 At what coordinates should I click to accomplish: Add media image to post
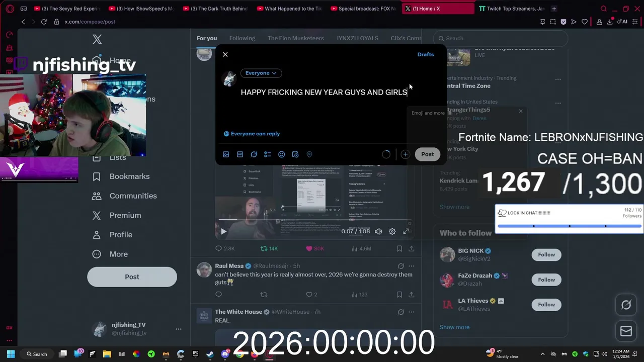226,154
